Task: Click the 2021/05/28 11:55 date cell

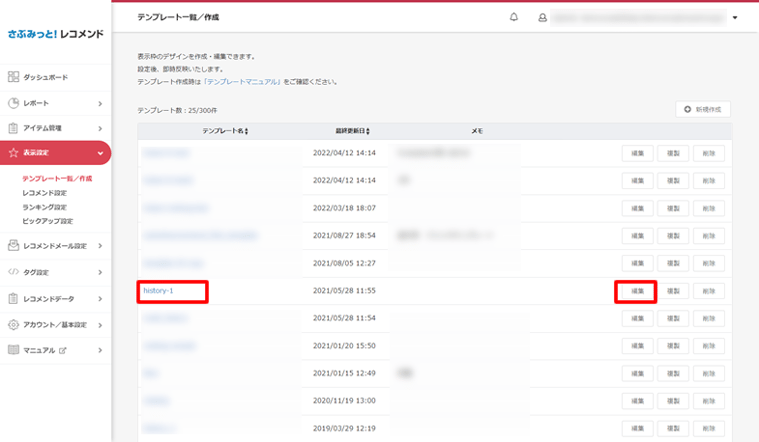Action: pos(344,290)
